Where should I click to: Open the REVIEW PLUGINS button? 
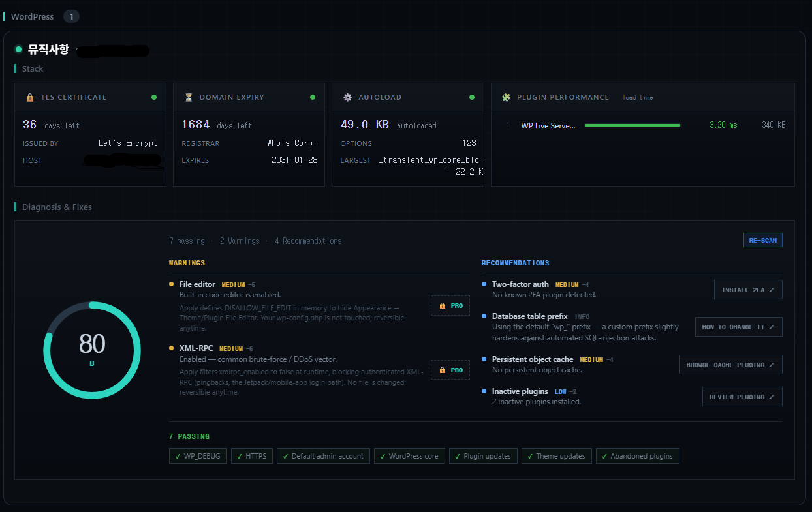tap(742, 397)
